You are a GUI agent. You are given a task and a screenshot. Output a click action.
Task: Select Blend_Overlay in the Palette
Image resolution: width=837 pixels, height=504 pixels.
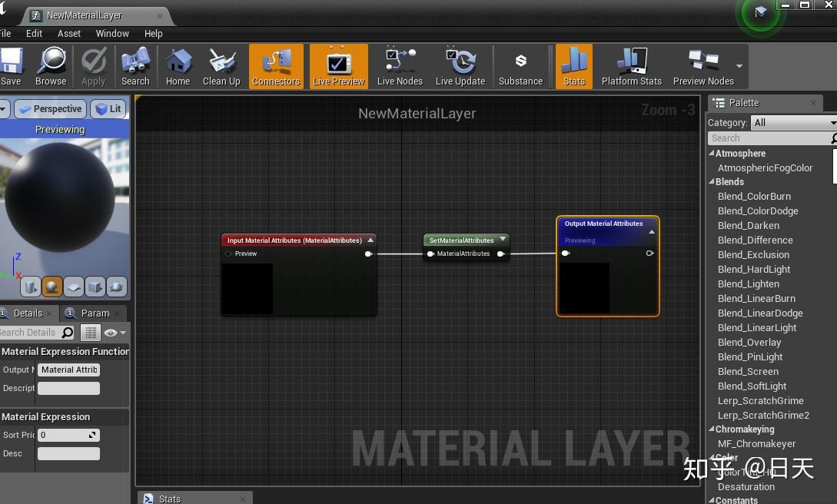(749, 342)
